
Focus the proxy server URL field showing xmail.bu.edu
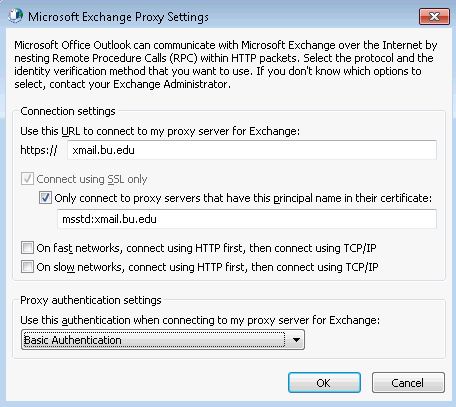click(x=252, y=150)
